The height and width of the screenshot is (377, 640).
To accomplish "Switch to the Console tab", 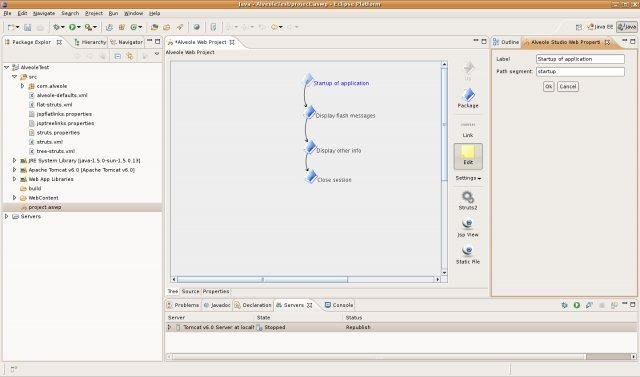I will coord(339,305).
